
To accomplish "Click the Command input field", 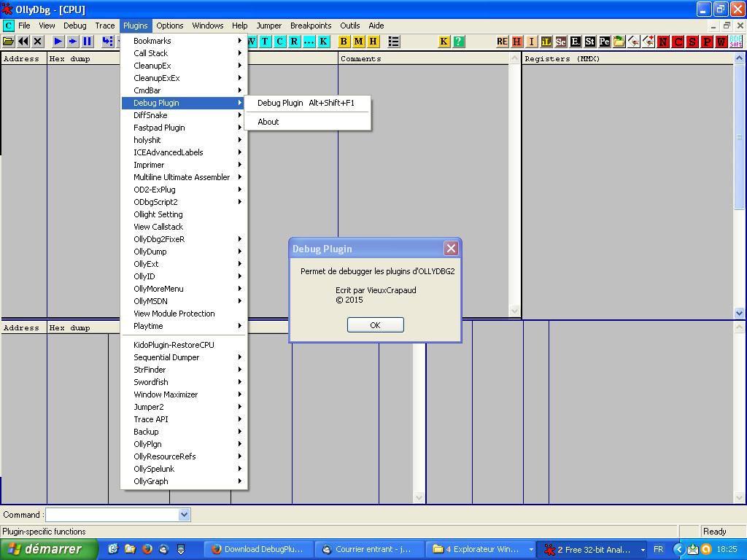I will click(x=112, y=514).
